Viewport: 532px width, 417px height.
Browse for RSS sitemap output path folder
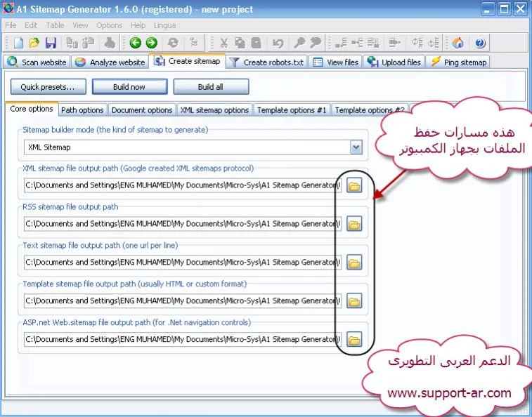(x=354, y=225)
